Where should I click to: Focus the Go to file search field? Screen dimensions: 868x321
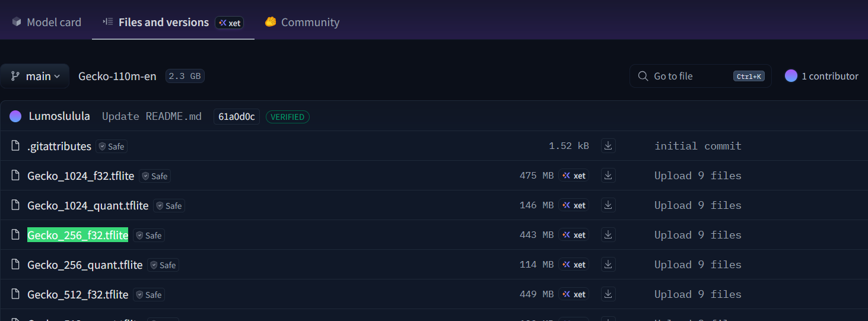tap(701, 76)
